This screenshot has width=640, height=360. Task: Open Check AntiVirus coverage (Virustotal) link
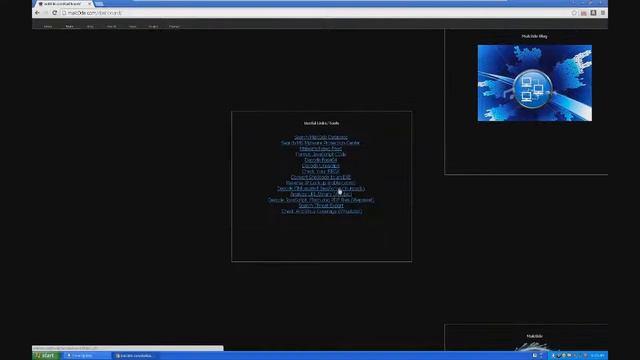(322, 211)
